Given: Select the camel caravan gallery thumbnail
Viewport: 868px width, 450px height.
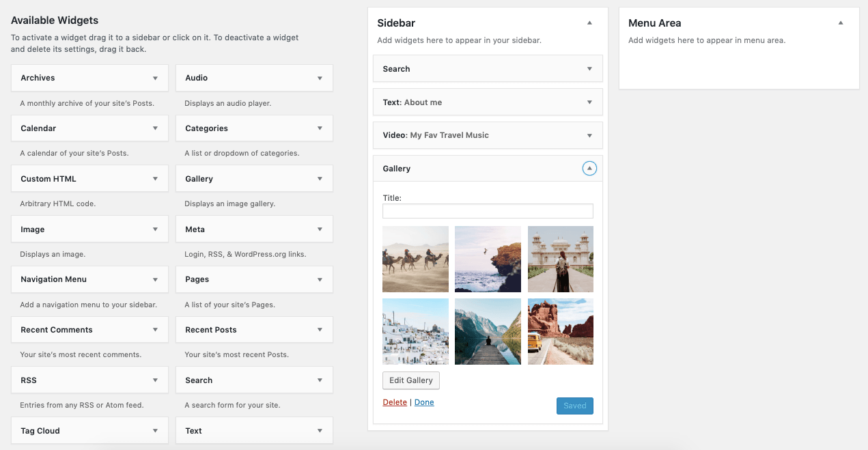Looking at the screenshot, I should pyautogui.click(x=415, y=259).
